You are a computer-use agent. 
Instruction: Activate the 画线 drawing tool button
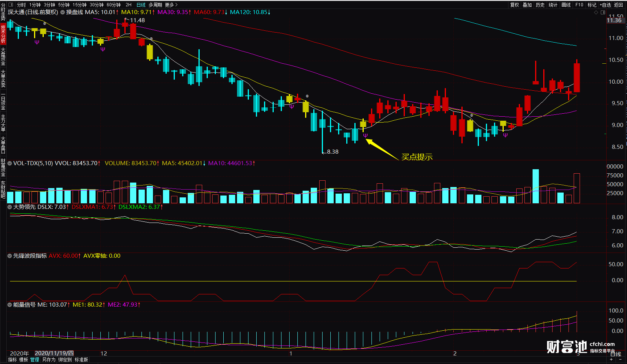[566, 5]
